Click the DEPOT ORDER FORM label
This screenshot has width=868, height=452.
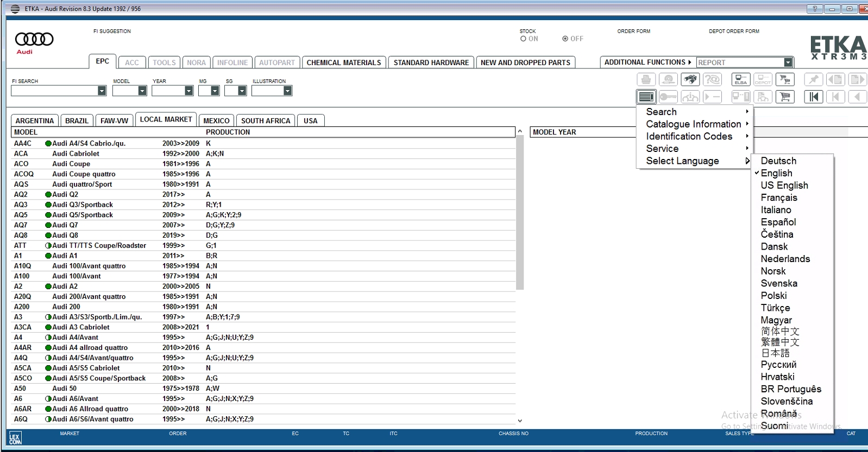734,31
